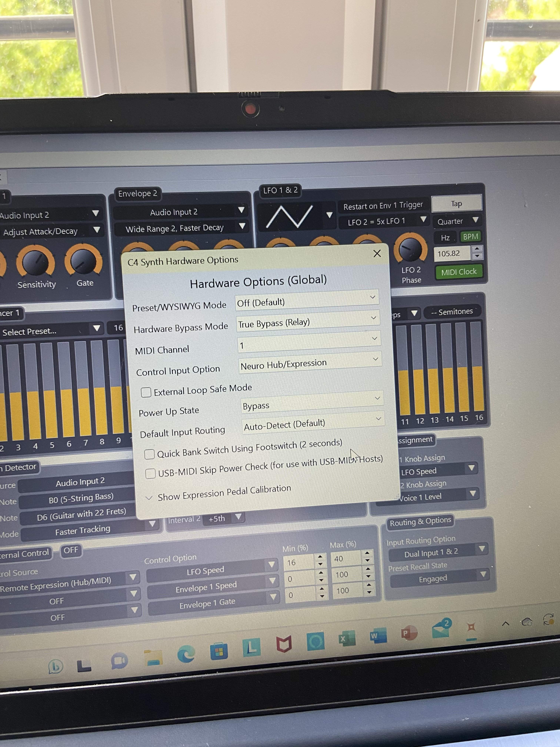Expand Show Expression Pedal Calibration
The height and width of the screenshot is (747, 560).
click(x=218, y=493)
